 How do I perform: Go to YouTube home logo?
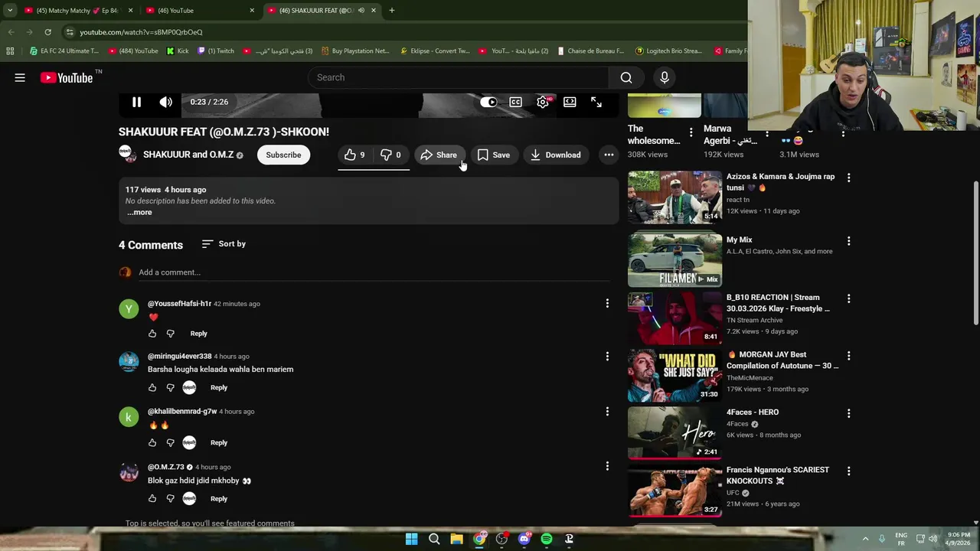(x=67, y=77)
